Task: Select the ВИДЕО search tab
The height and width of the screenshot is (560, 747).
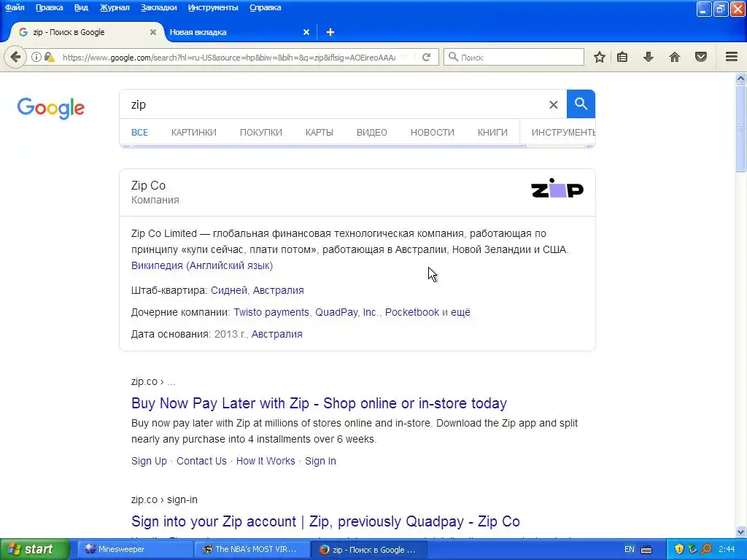Action: 371,133
